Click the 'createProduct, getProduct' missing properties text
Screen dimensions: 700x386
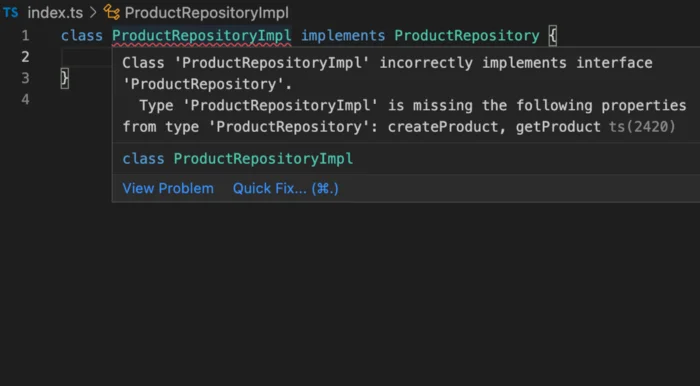[494, 127]
